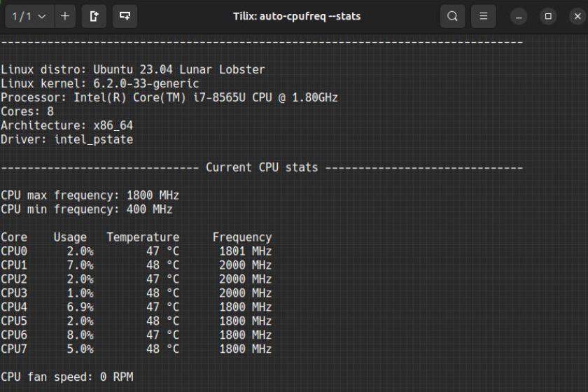The width and height of the screenshot is (588, 392).
Task: Click the add terminal down split icon
Action: [125, 16]
